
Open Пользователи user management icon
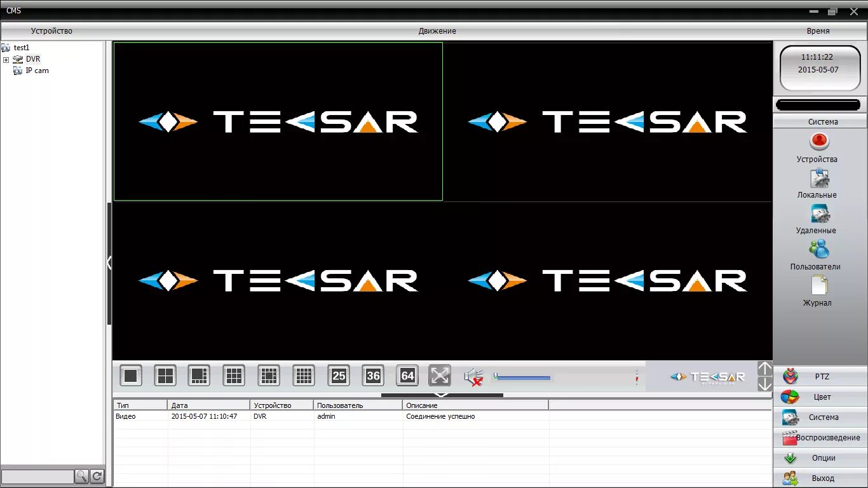[x=818, y=248]
